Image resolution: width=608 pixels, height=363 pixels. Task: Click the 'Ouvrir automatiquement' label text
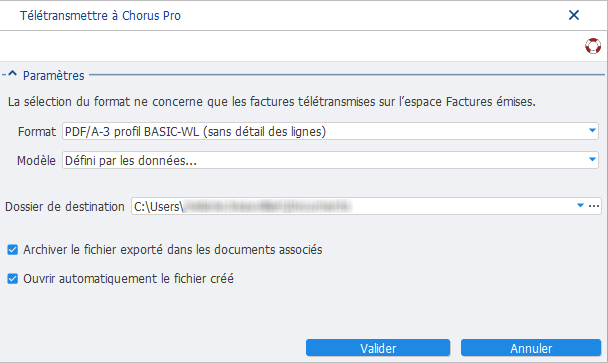(128, 279)
